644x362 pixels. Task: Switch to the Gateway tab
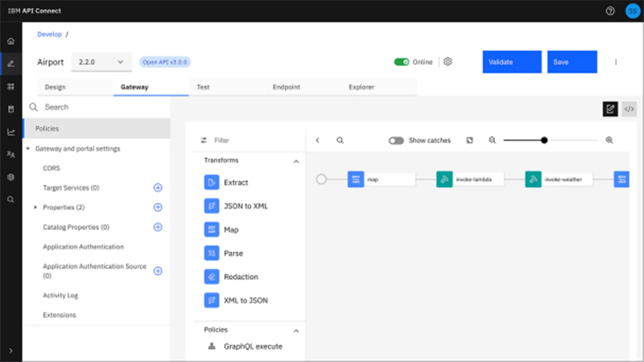[x=151, y=87]
